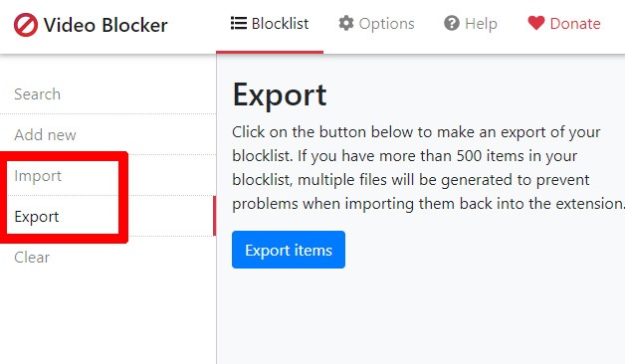625x364 pixels.
Task: Open the Clear sidebar item
Action: point(32,257)
